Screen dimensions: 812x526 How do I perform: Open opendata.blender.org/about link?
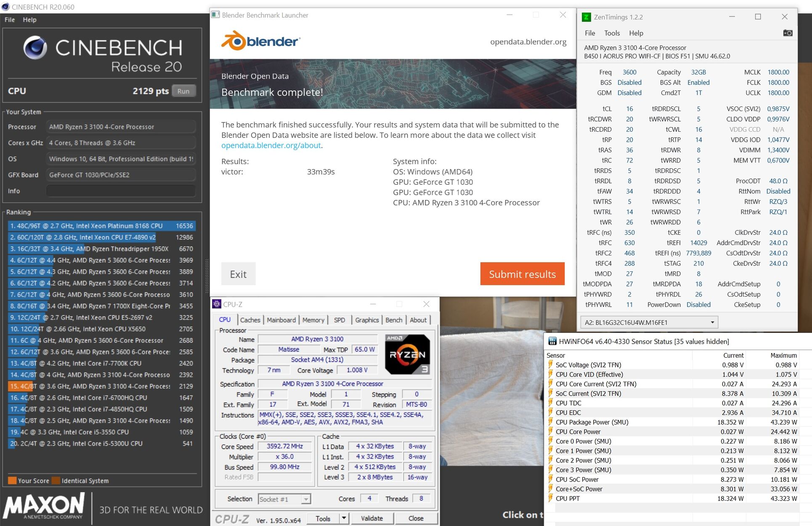(x=271, y=145)
